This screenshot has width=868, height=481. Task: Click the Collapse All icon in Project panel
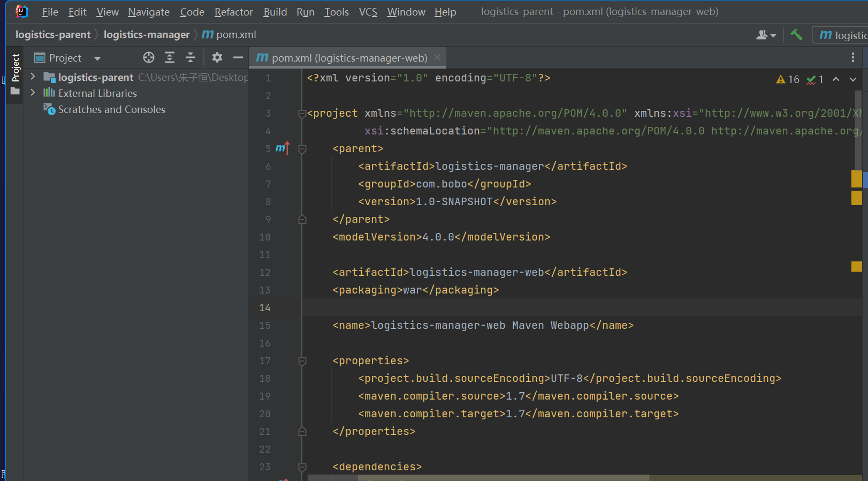pos(191,58)
